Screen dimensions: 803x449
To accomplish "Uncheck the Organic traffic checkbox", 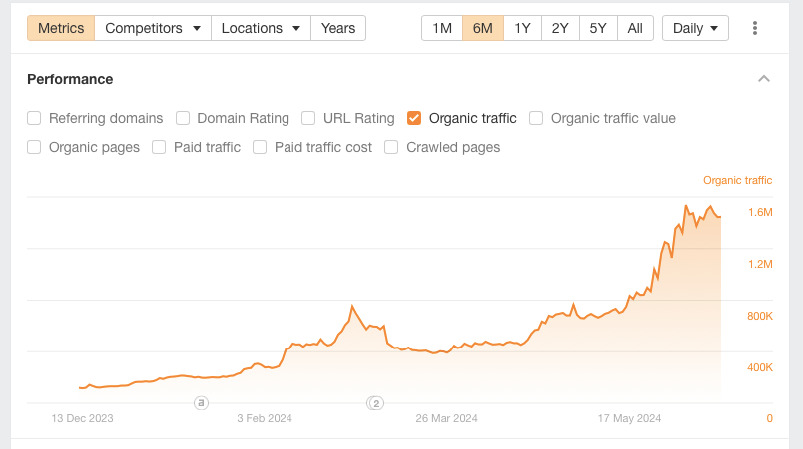I will (414, 118).
